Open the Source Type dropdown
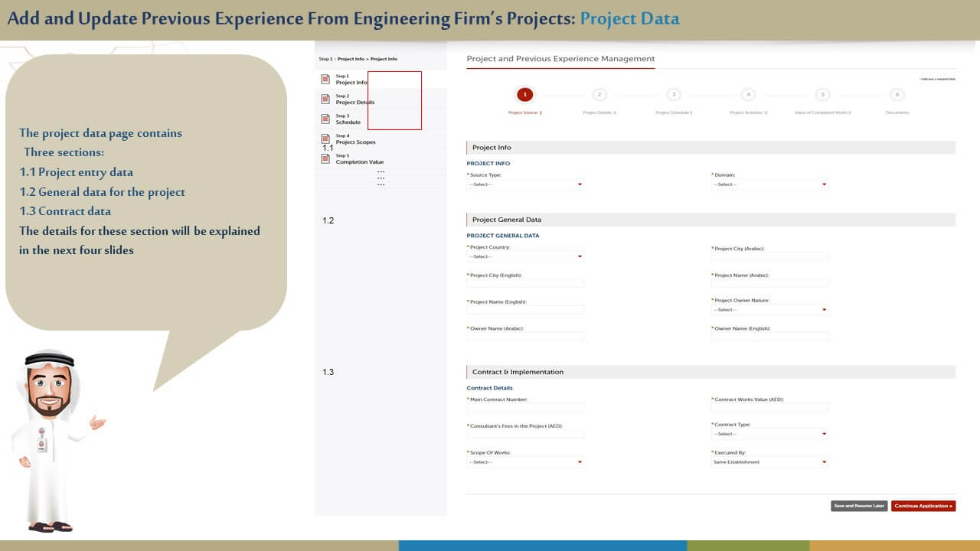 pyautogui.click(x=525, y=184)
